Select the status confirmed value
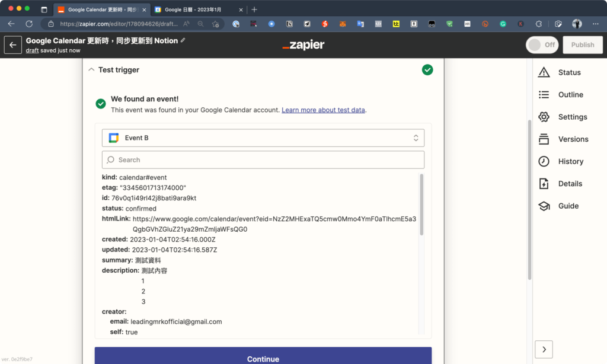The height and width of the screenshot is (364, 607). pyautogui.click(x=141, y=209)
